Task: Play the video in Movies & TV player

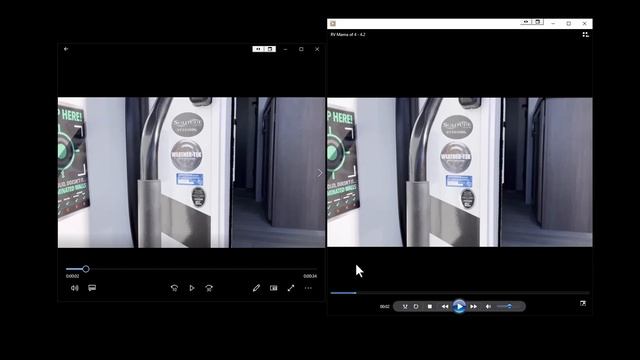Action: tap(192, 288)
